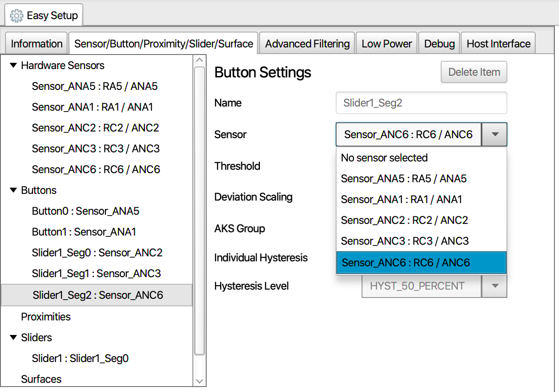Click the Sensor dropdown arrow
The height and width of the screenshot is (392, 559).
click(495, 134)
